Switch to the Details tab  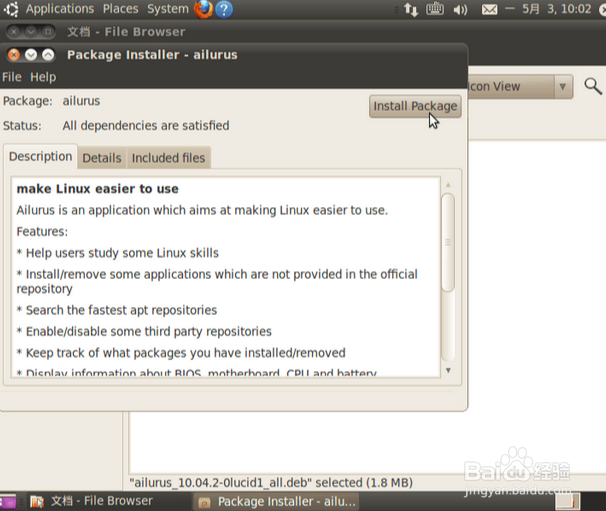pyautogui.click(x=102, y=158)
